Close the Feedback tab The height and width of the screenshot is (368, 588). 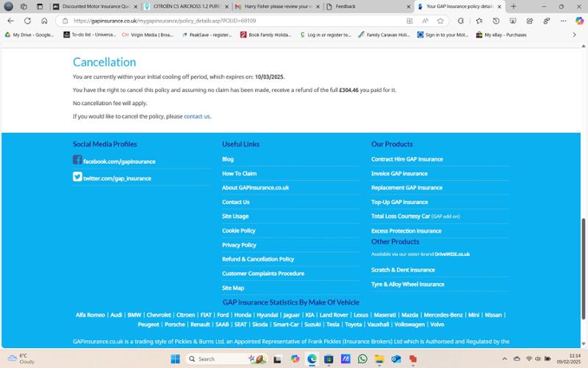(409, 7)
